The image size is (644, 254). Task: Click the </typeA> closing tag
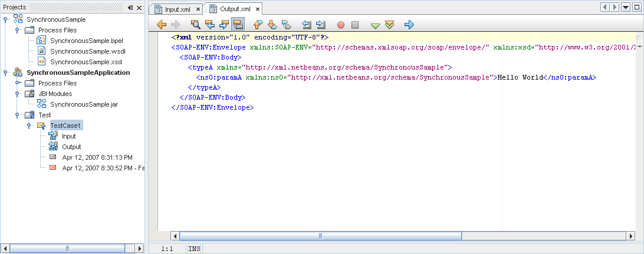click(204, 87)
